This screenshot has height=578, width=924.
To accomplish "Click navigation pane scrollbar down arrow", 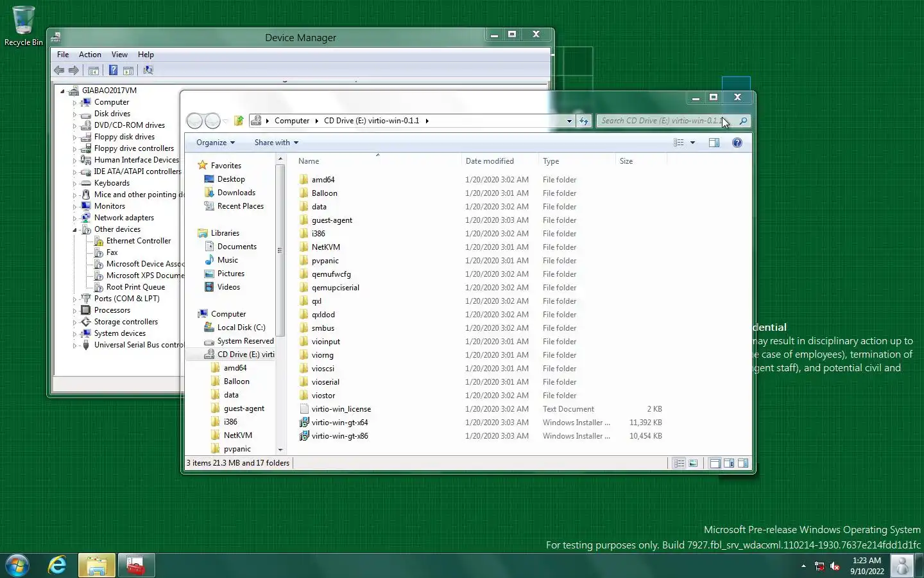I will coord(280,450).
